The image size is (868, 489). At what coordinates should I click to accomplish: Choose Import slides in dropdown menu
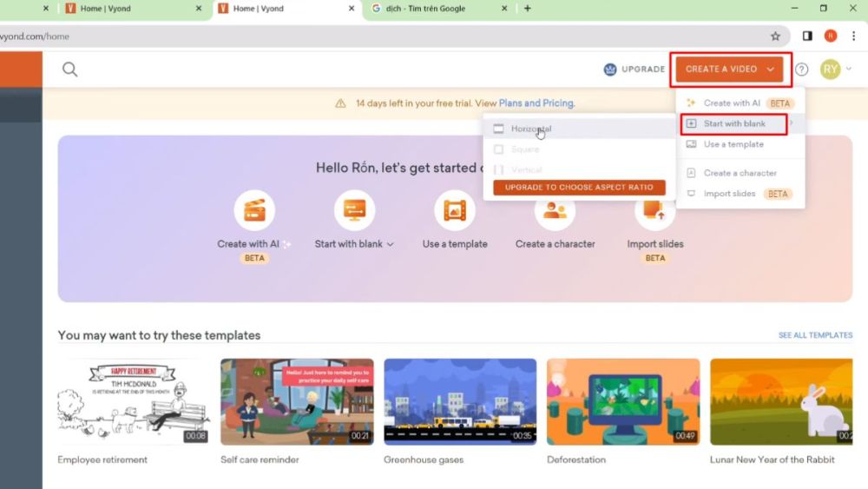pos(740,194)
